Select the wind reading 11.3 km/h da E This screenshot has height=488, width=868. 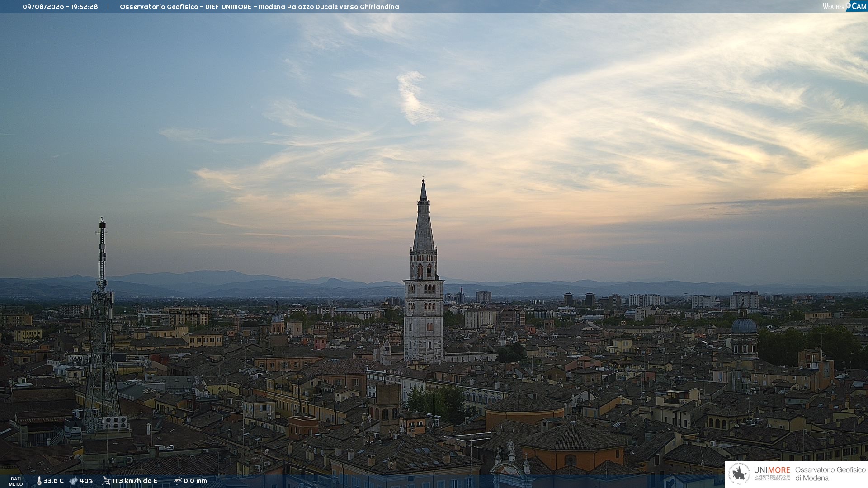click(135, 481)
